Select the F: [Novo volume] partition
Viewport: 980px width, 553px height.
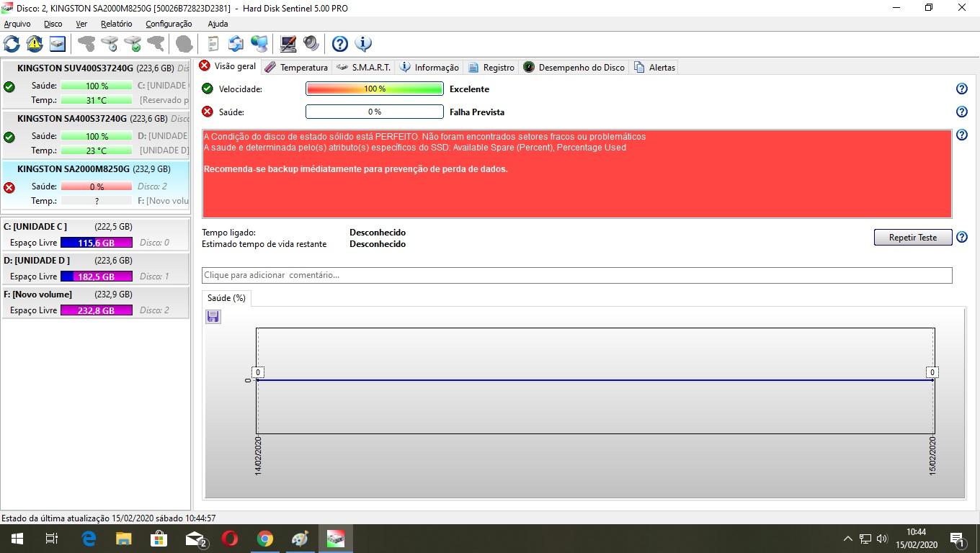95,302
